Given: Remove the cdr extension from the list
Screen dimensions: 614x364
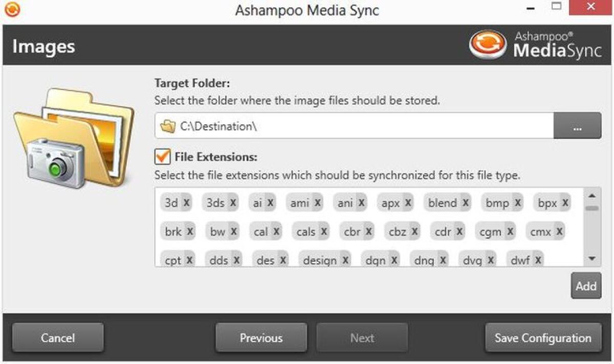Looking at the screenshot, I should point(459,231).
